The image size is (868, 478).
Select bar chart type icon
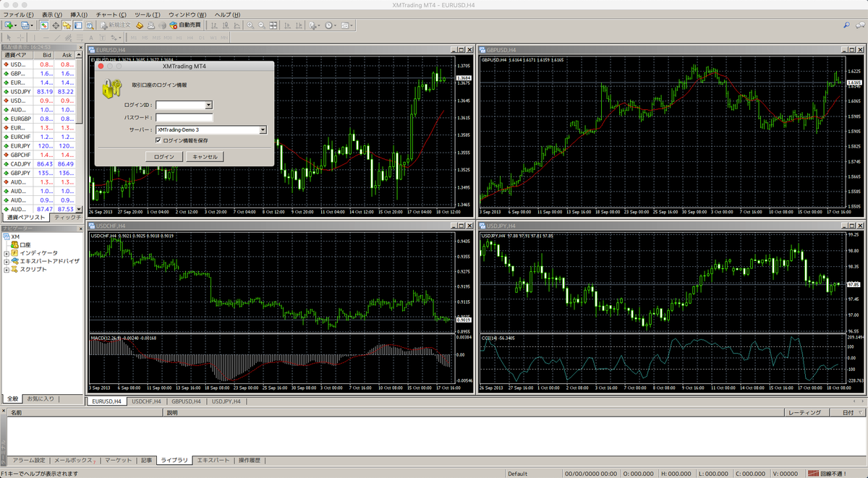[x=213, y=25]
